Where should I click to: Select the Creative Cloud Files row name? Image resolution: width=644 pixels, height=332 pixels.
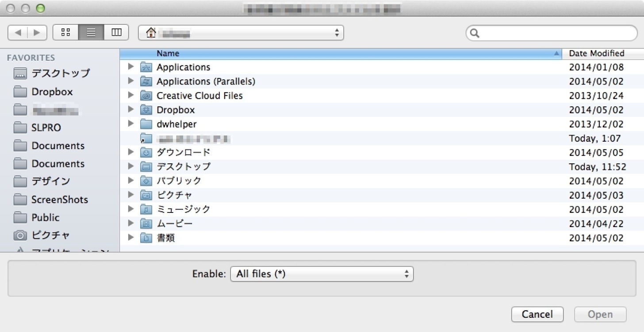tap(199, 96)
